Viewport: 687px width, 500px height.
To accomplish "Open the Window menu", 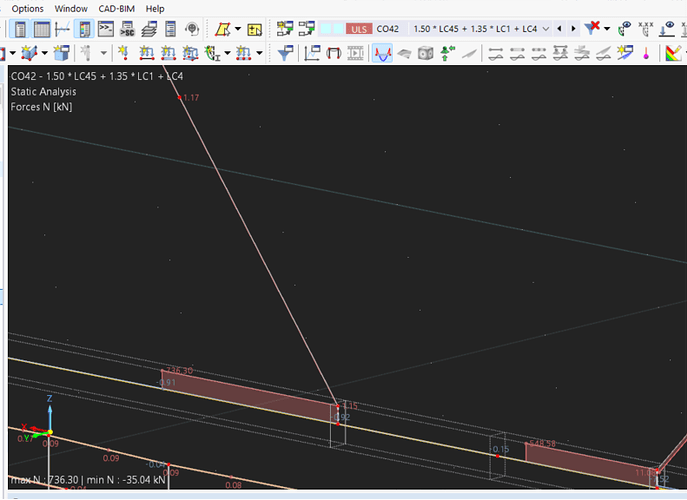I will click(x=71, y=9).
